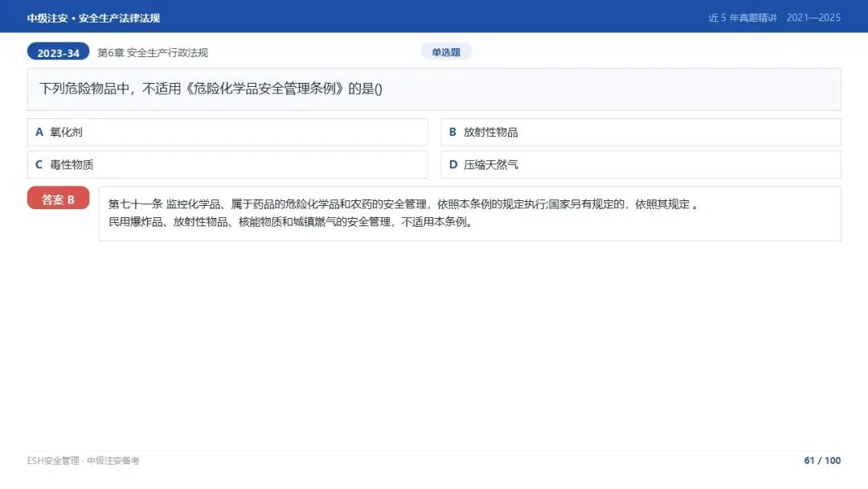Click the header title 中级注安·安全生产法律法规
Viewport: 868px width, 489px height.
click(x=93, y=18)
